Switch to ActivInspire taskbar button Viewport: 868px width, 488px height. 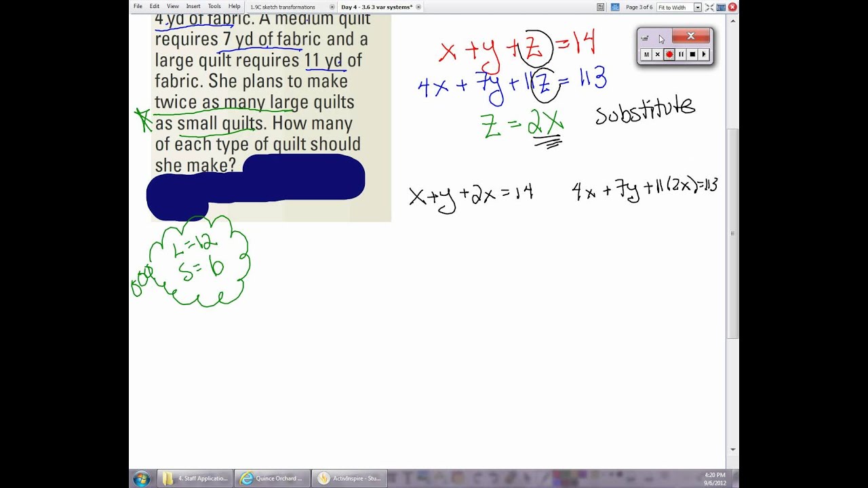pos(349,479)
